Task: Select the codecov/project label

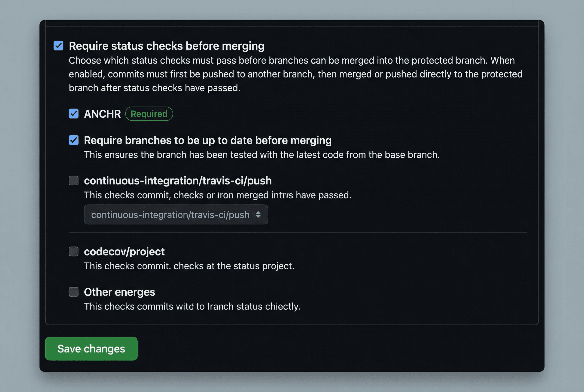Action: tap(124, 251)
